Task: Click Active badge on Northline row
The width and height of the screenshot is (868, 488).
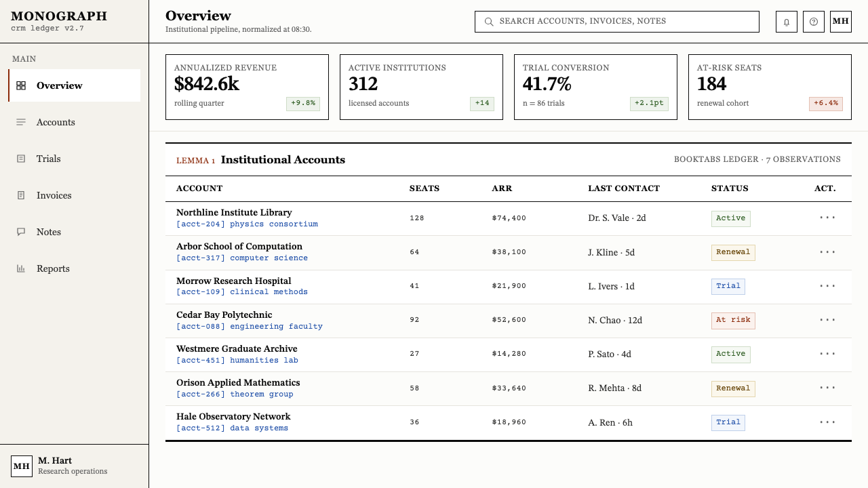Action: pyautogui.click(x=731, y=218)
